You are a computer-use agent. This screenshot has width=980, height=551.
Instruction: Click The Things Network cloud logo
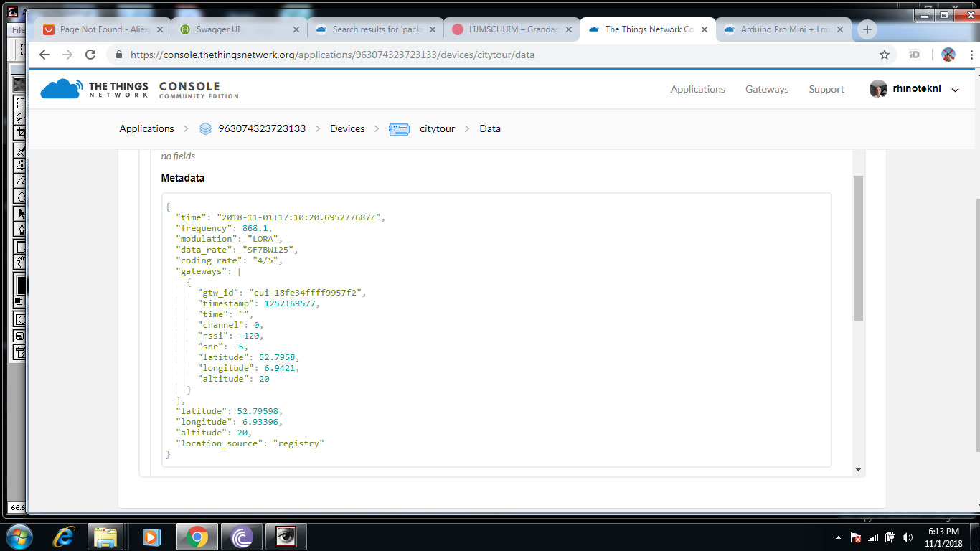[x=61, y=89]
